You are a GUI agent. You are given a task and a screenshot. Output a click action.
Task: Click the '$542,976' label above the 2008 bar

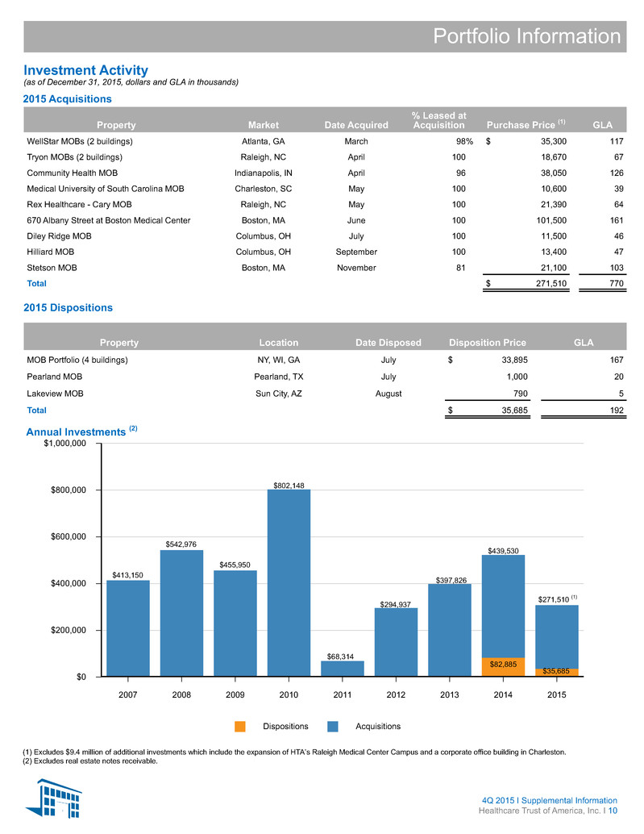pos(181,544)
